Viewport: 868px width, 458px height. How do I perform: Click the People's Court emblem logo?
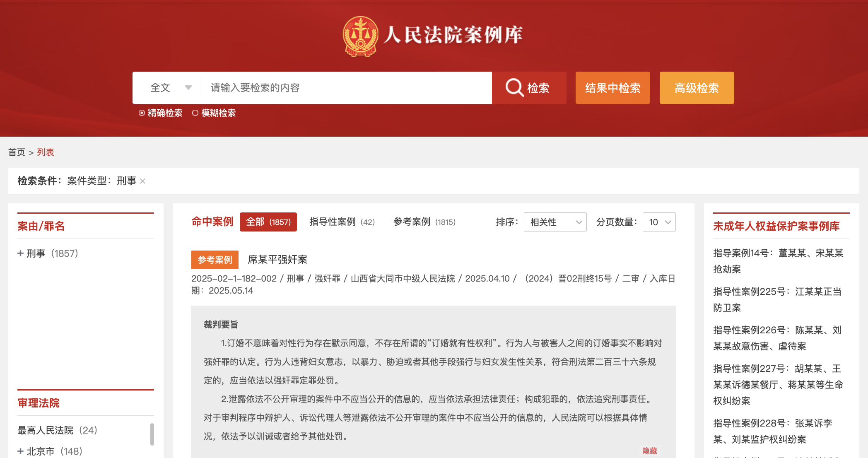click(x=360, y=36)
